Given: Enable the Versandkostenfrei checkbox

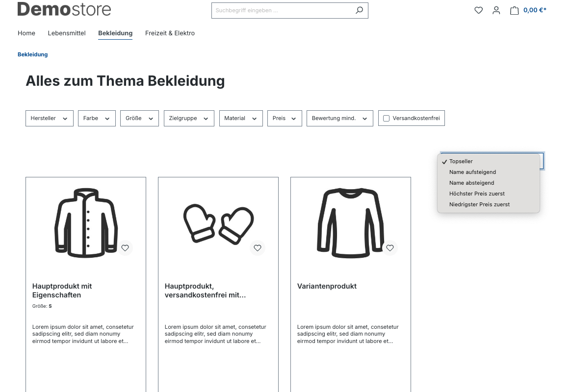Looking at the screenshot, I should coord(387,119).
